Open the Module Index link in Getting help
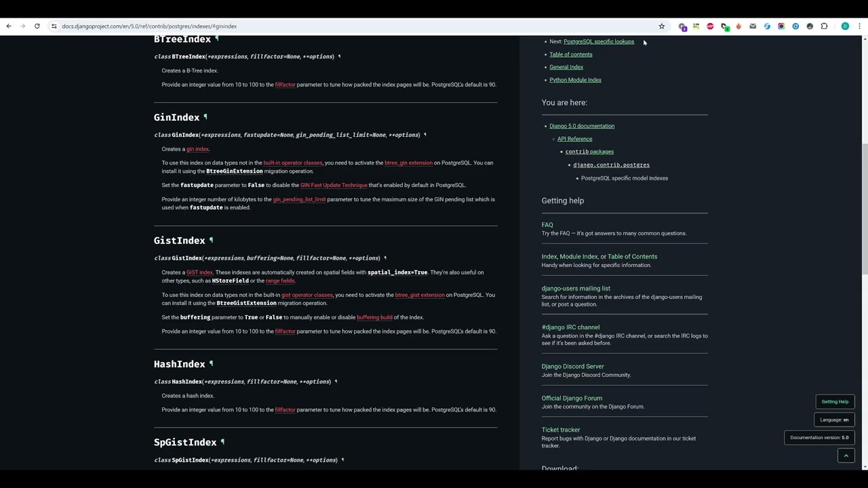The image size is (868, 488). 578,257
